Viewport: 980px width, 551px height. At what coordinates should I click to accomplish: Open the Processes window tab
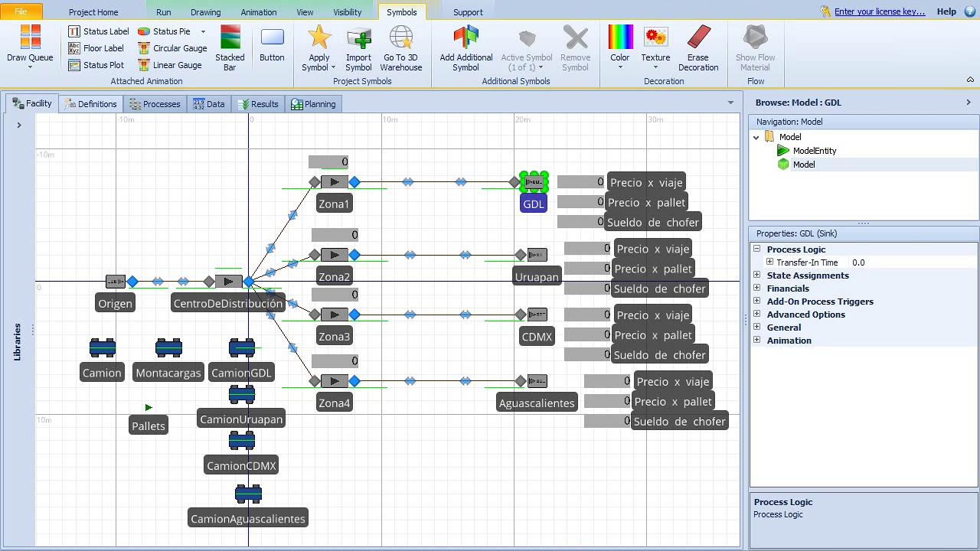[155, 104]
